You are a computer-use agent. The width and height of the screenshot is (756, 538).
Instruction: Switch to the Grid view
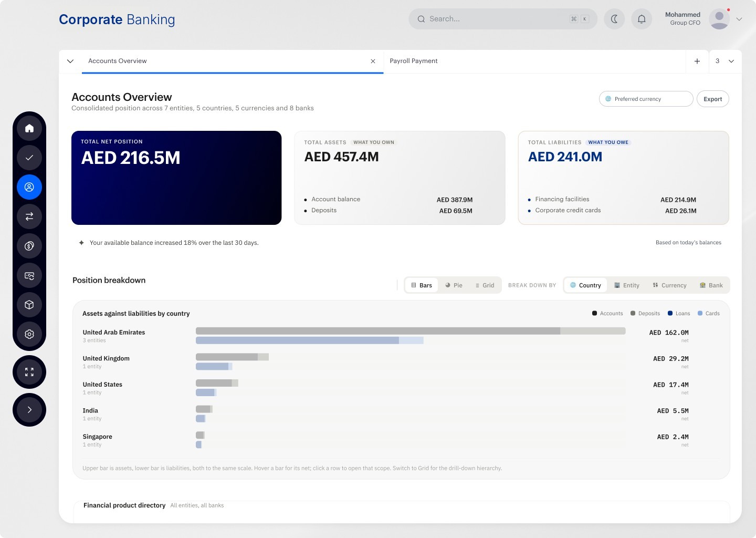(x=485, y=285)
